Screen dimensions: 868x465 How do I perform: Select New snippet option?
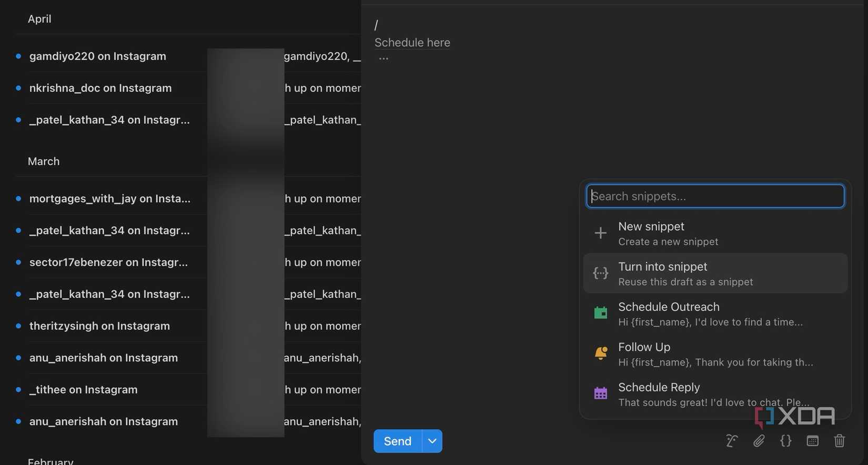(x=715, y=233)
